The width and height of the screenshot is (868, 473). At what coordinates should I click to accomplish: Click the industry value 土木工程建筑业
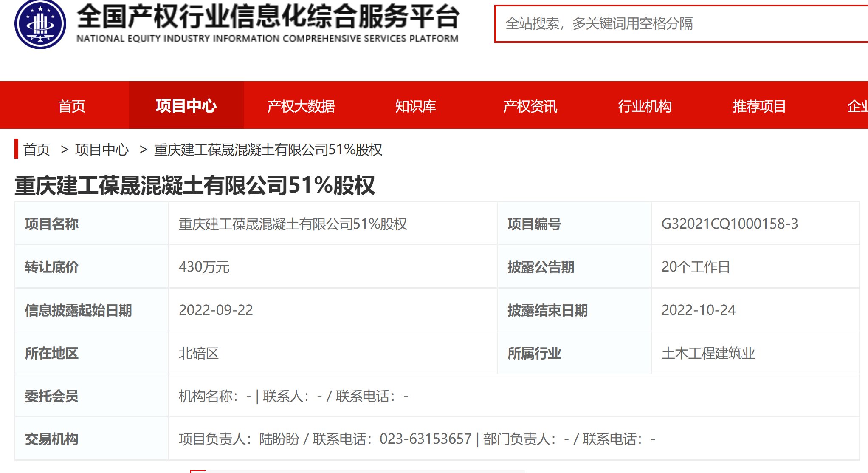pyautogui.click(x=708, y=353)
